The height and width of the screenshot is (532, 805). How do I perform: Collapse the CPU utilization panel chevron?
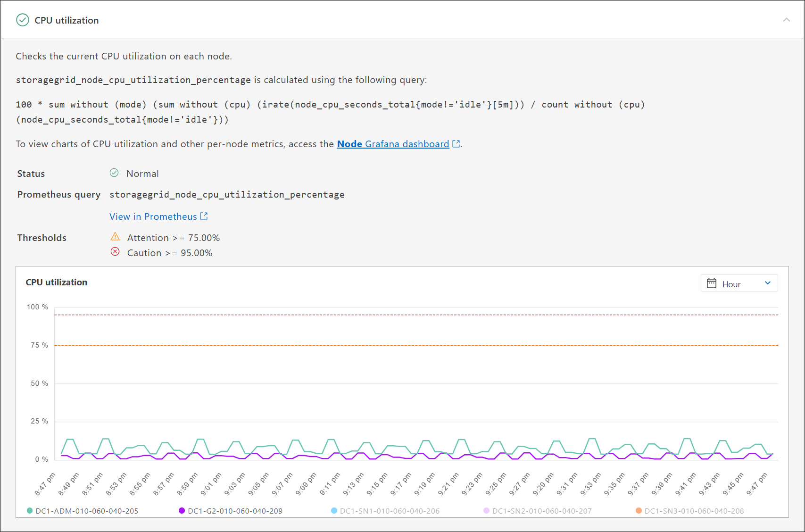[x=786, y=20]
